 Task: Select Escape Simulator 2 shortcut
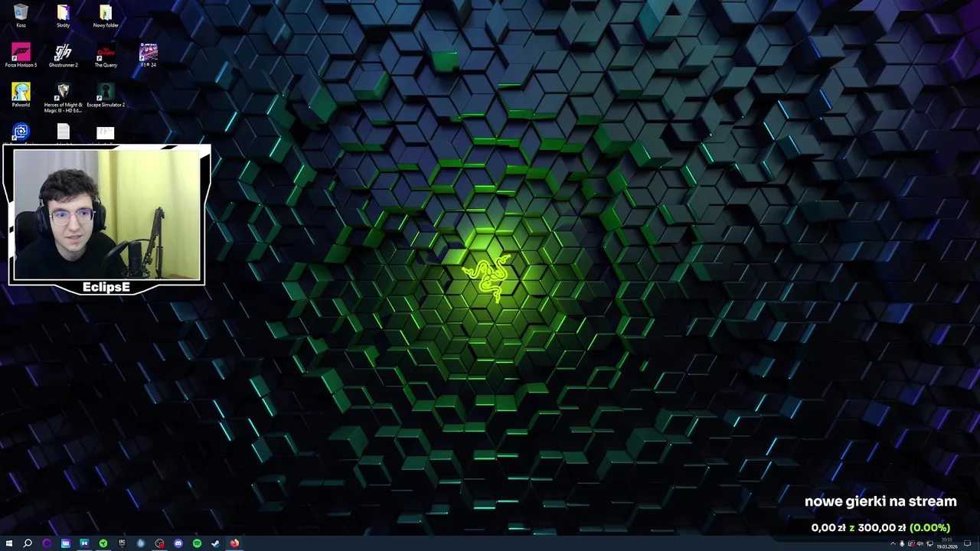pos(106,95)
